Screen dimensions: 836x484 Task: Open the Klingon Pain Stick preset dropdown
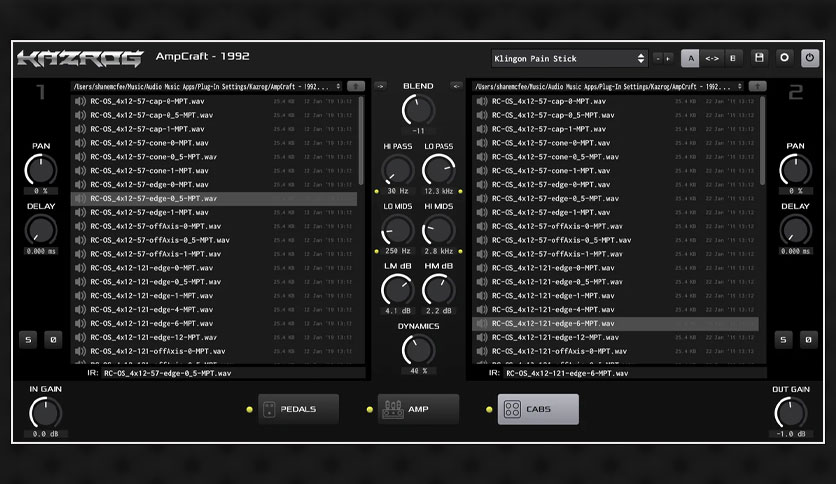tap(569, 59)
